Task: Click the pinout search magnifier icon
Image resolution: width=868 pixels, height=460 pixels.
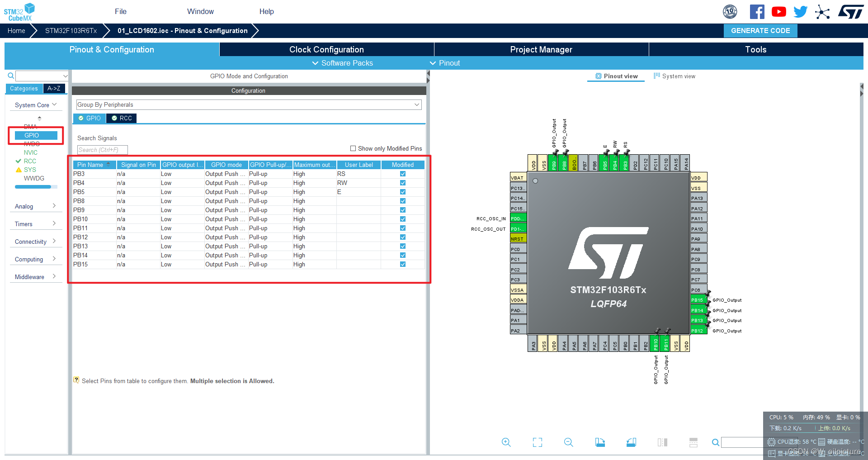Action: point(716,442)
